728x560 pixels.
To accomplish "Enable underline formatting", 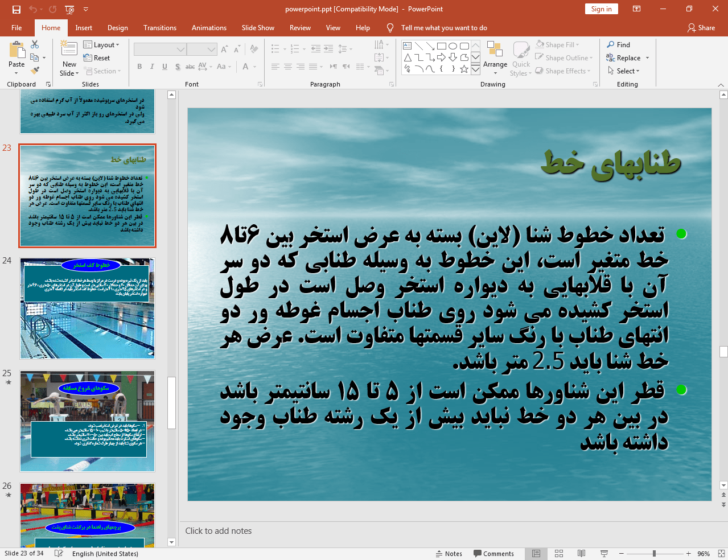I will coord(164,67).
